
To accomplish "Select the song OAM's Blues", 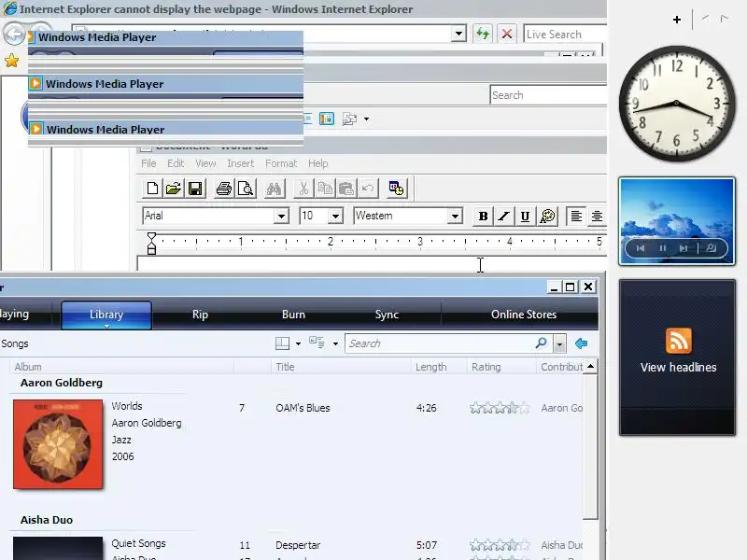I will pos(303,408).
